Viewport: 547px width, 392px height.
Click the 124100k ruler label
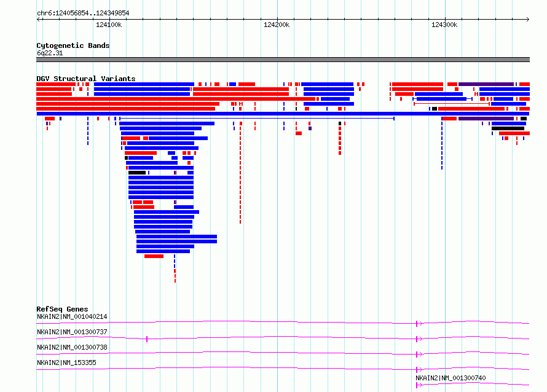click(x=109, y=25)
